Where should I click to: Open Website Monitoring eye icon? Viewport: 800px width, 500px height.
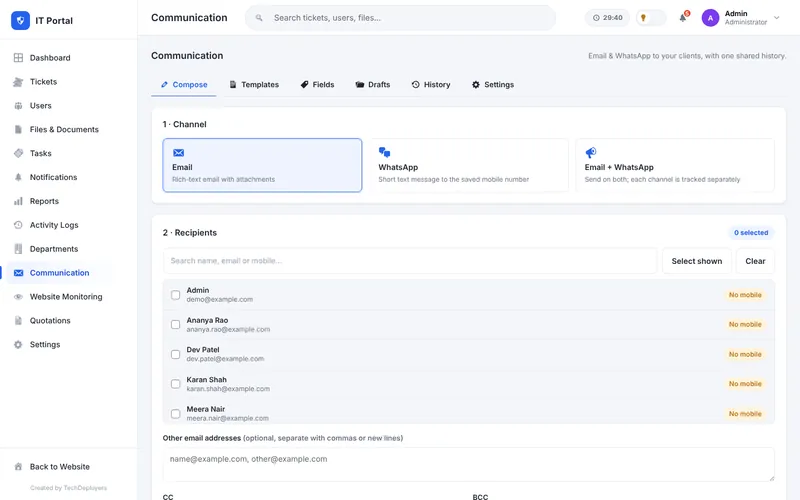click(18, 297)
